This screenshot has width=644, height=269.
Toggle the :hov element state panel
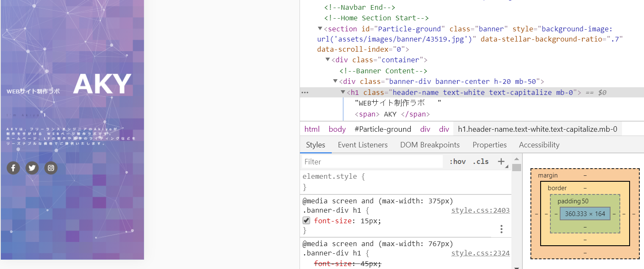coord(457,161)
